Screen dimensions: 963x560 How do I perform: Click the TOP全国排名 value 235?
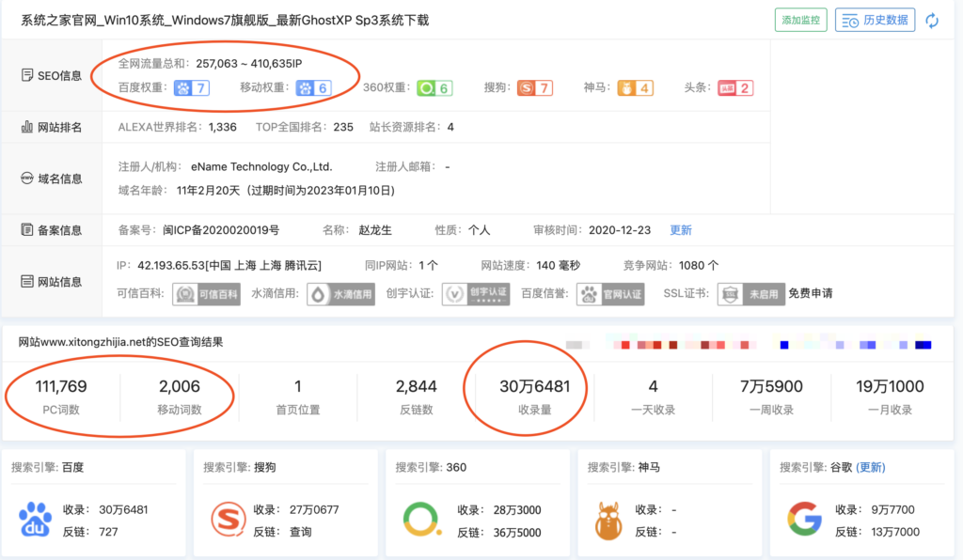pos(343,127)
